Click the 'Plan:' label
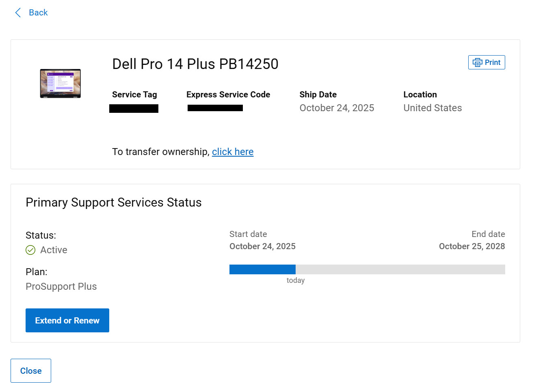The width and height of the screenshot is (545, 392). [37, 272]
